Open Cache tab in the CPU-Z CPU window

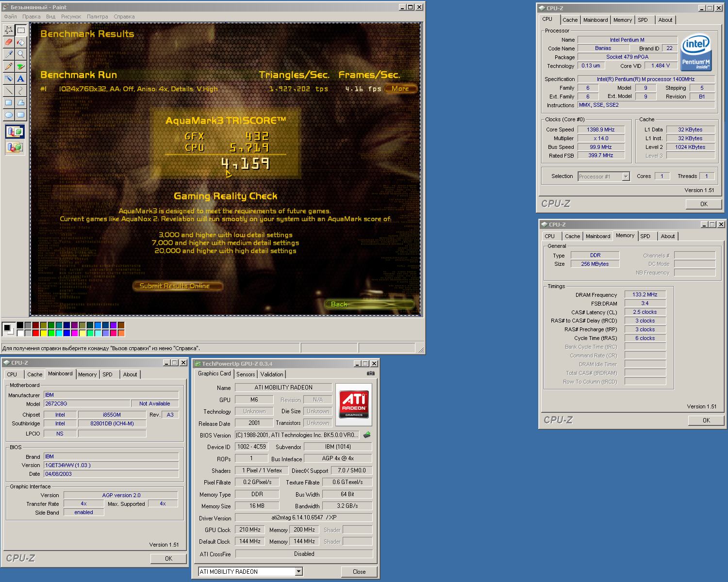[570, 20]
